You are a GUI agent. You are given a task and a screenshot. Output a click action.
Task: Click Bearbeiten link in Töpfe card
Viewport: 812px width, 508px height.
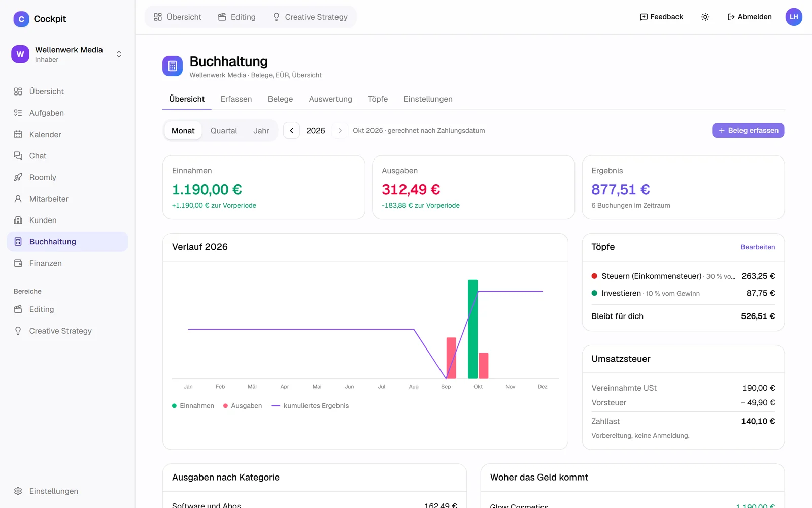coord(758,247)
